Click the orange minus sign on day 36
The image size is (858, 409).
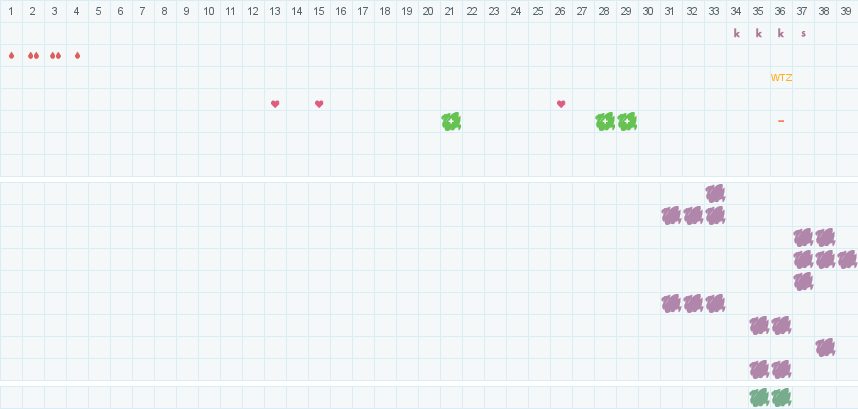click(x=781, y=121)
